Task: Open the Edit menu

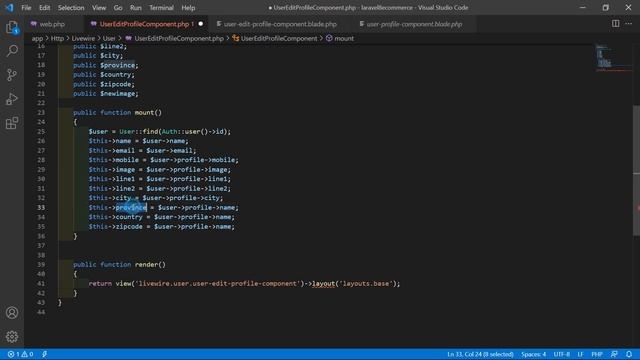Action: pyautogui.click(x=44, y=8)
